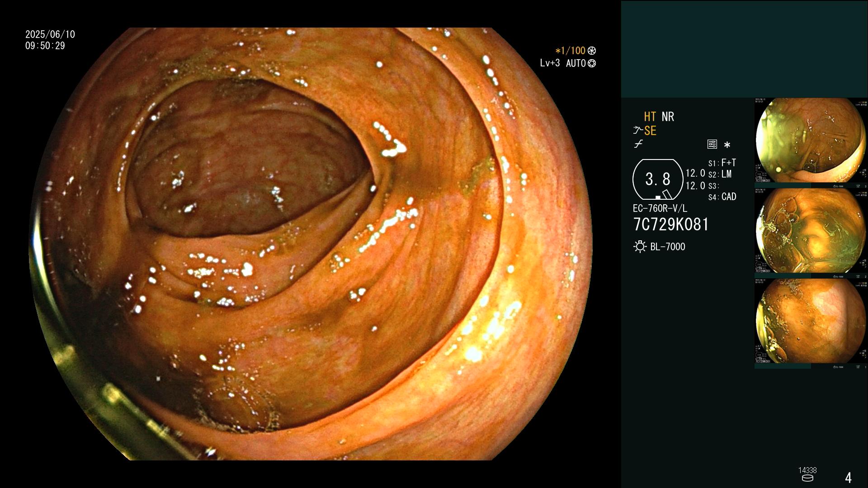Viewport: 868px width, 488px height.
Task: Click the serial number 7C729K081
Action: point(671,225)
